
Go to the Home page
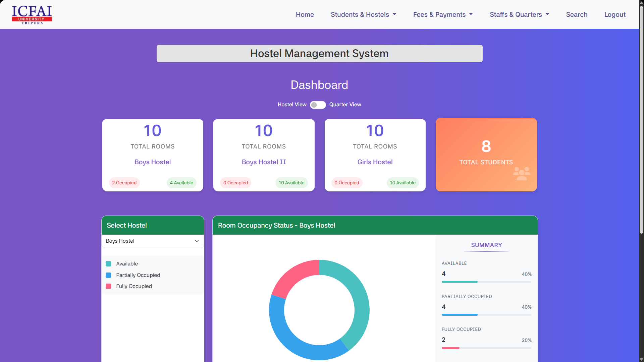pyautogui.click(x=305, y=14)
